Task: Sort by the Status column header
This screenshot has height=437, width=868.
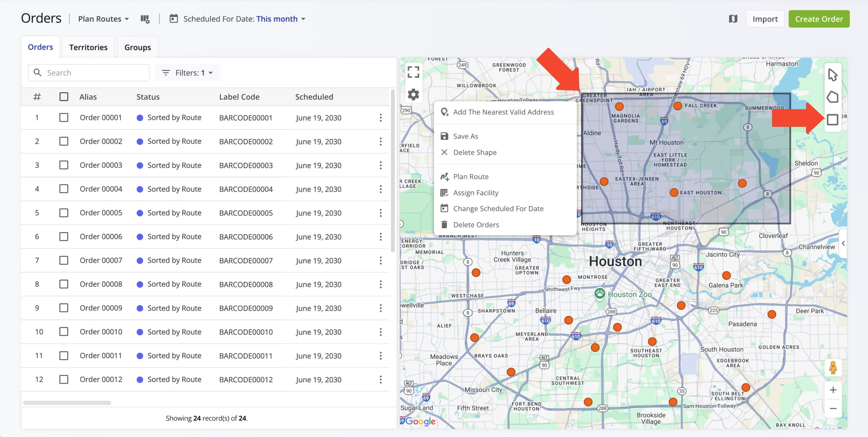Action: coord(148,97)
